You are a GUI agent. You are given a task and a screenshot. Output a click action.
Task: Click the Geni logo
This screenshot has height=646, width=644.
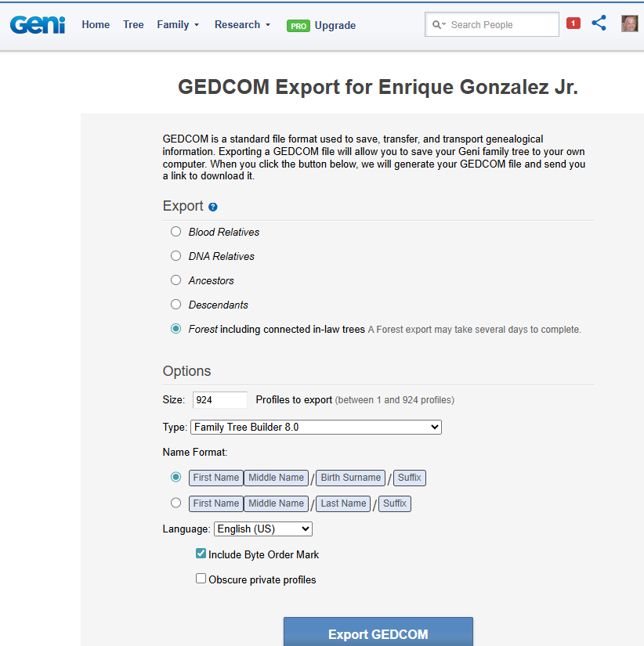(x=38, y=24)
